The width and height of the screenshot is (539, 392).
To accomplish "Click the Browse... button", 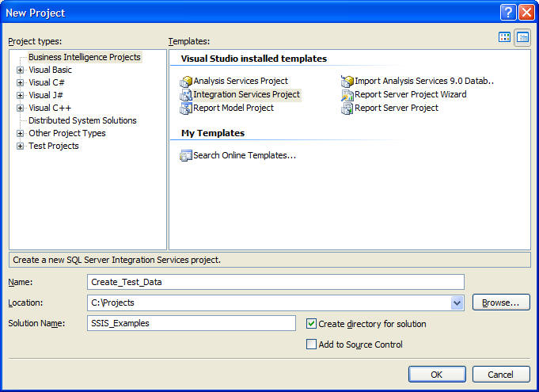I will [501, 303].
